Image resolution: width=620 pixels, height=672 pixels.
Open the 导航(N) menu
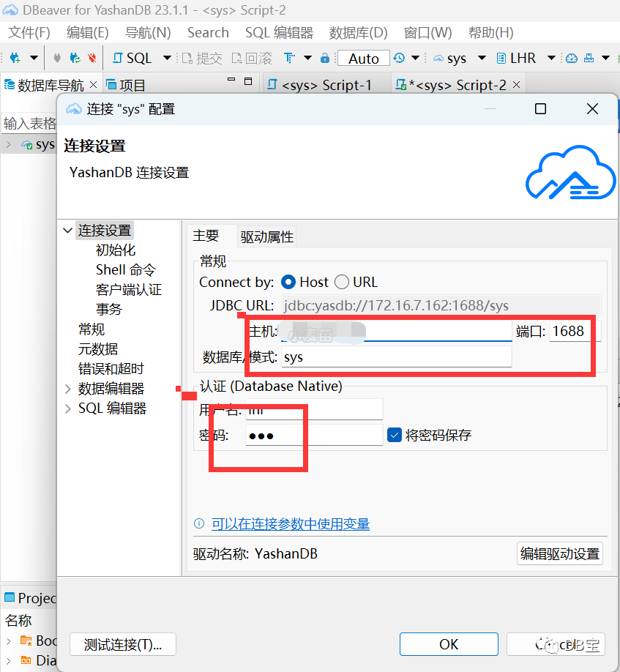pyautogui.click(x=148, y=32)
